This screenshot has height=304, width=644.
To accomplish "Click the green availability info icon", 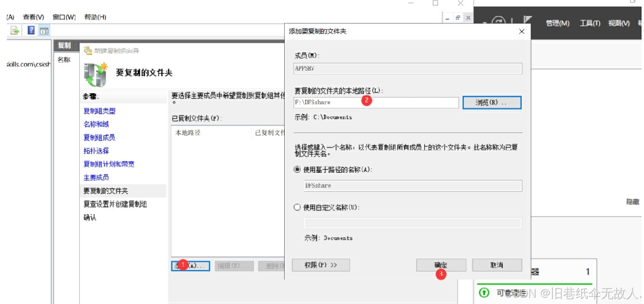I will pyautogui.click(x=483, y=293).
